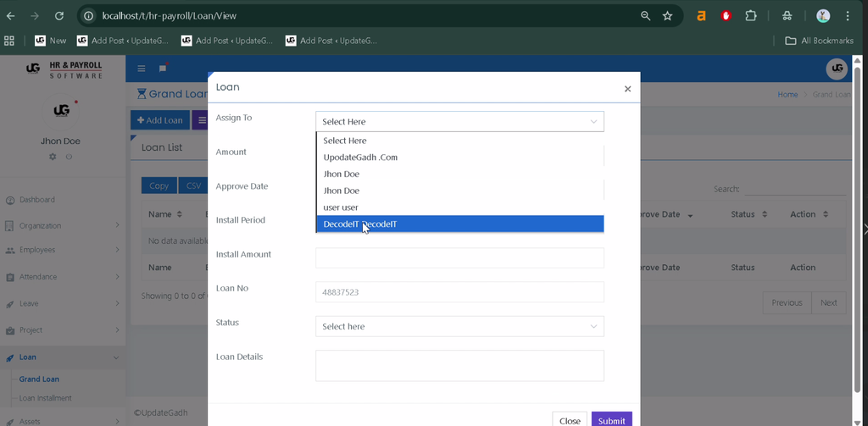Choose 'DecodeIT DecodeIT' from the list
This screenshot has width=868, height=426.
[x=459, y=224]
